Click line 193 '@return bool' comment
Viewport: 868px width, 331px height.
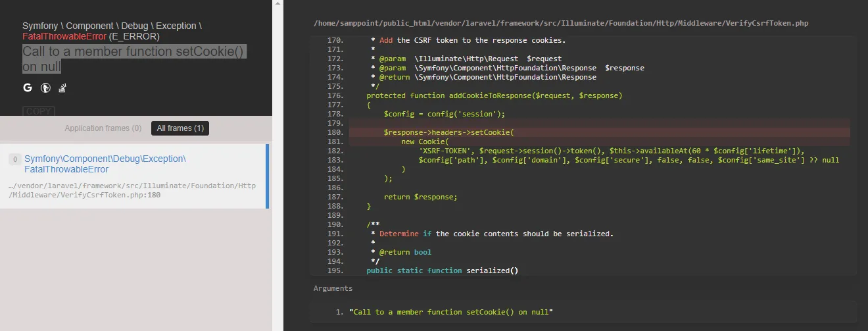[x=401, y=252]
